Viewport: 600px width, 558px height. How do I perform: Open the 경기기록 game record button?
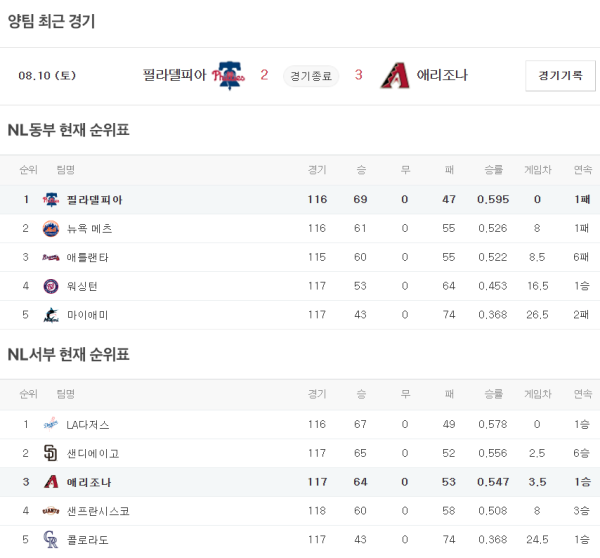[560, 76]
